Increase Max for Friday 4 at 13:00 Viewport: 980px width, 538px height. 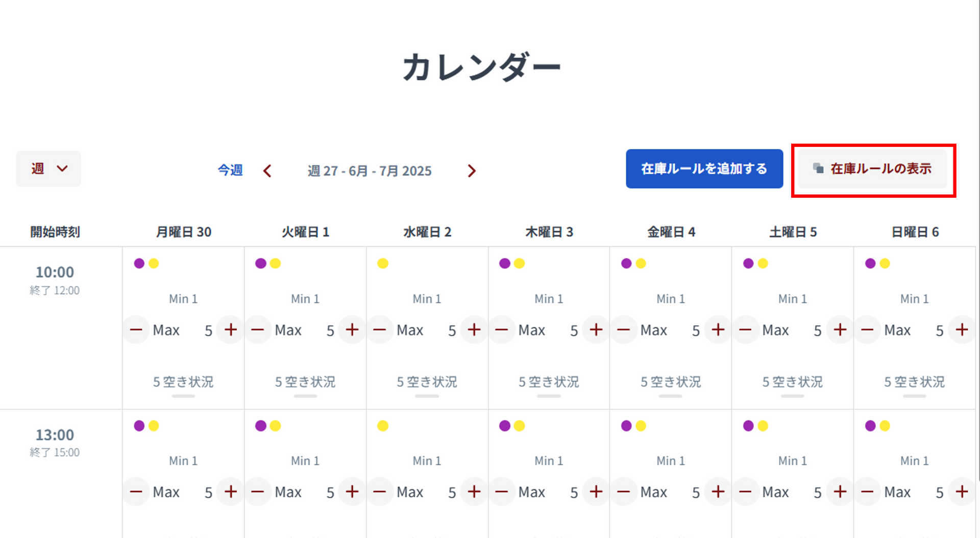[718, 492]
